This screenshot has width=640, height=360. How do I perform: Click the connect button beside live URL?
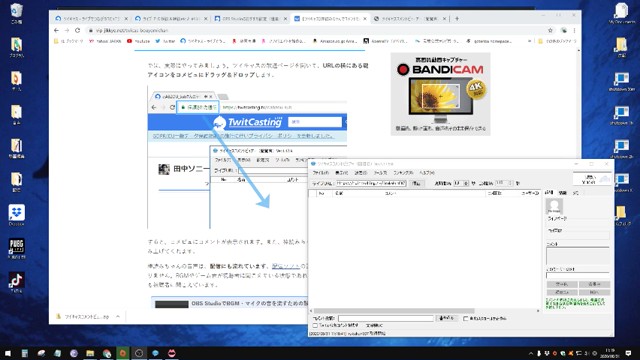[x=416, y=184]
